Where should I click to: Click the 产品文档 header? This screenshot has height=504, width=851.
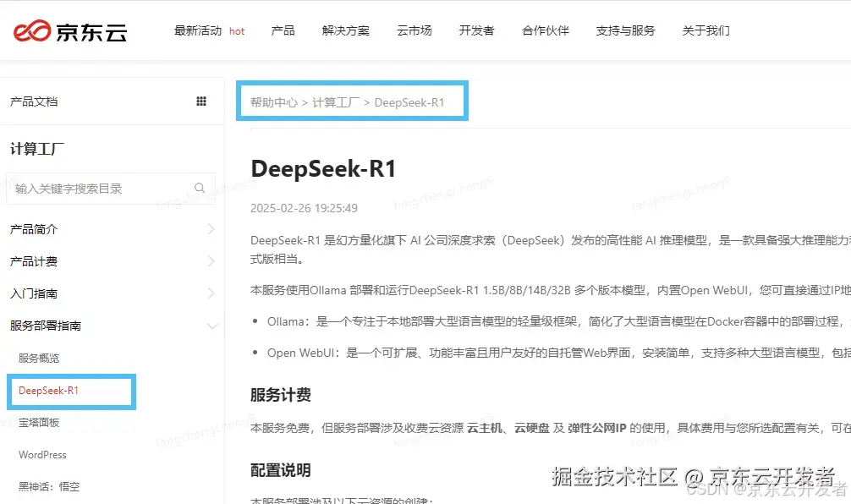click(x=34, y=101)
